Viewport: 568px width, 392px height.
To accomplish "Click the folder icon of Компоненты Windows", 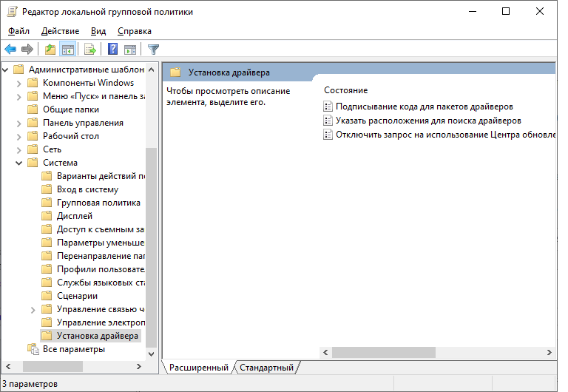I will 33,83.
